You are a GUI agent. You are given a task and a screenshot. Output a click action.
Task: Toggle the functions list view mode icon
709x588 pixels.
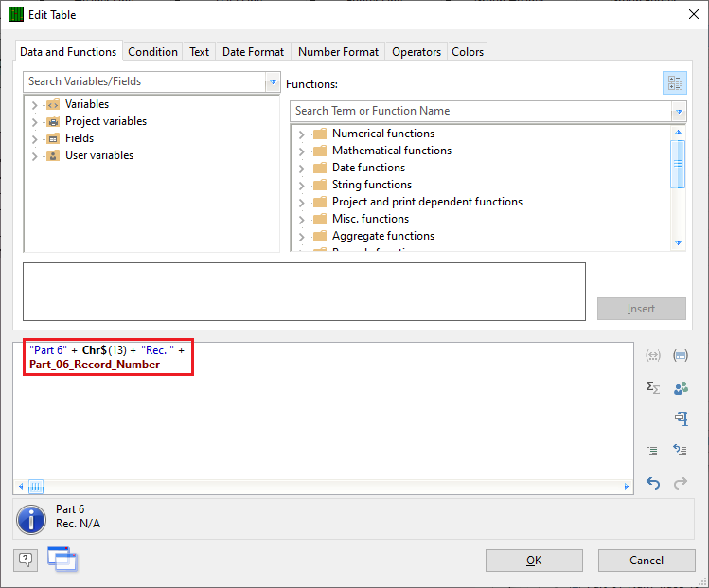click(x=675, y=83)
